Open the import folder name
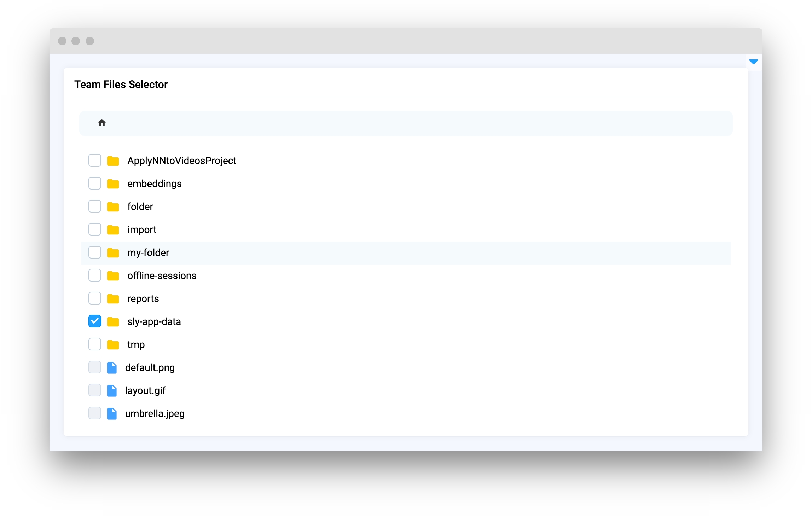 (x=142, y=230)
